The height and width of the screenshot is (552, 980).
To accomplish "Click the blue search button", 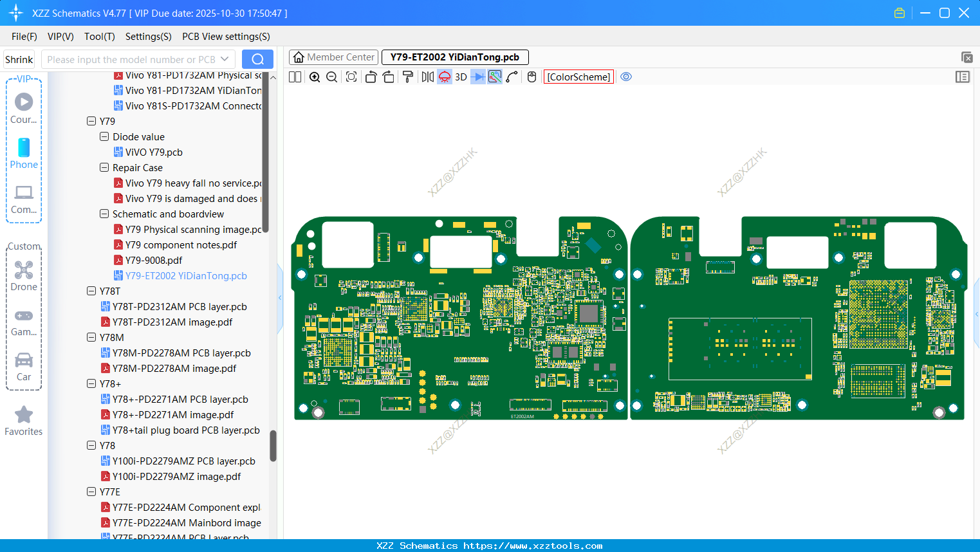I will point(257,59).
